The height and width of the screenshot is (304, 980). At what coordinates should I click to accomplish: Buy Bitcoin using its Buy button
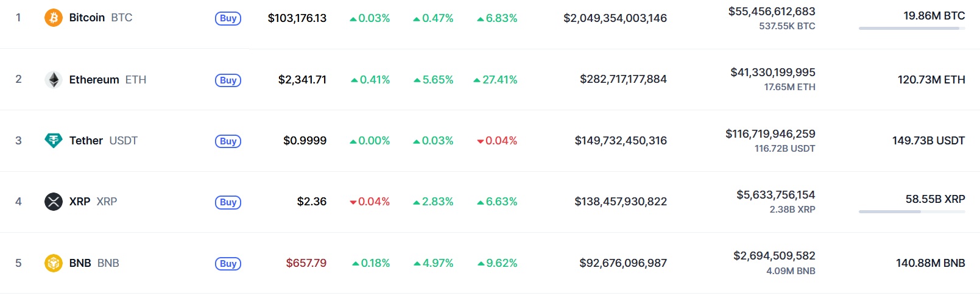coord(228,18)
